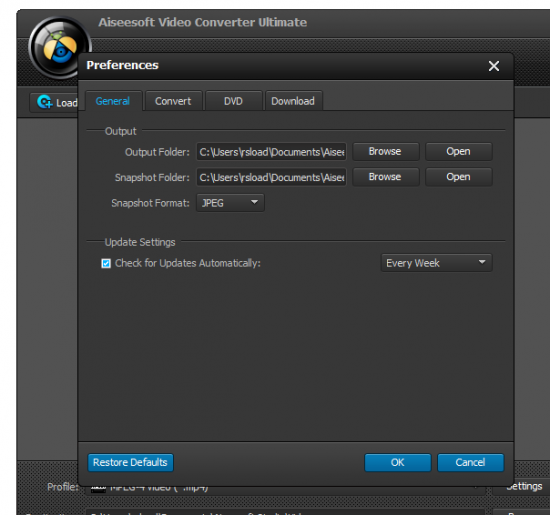
Task: Browse for the Output Folder
Action: (385, 151)
